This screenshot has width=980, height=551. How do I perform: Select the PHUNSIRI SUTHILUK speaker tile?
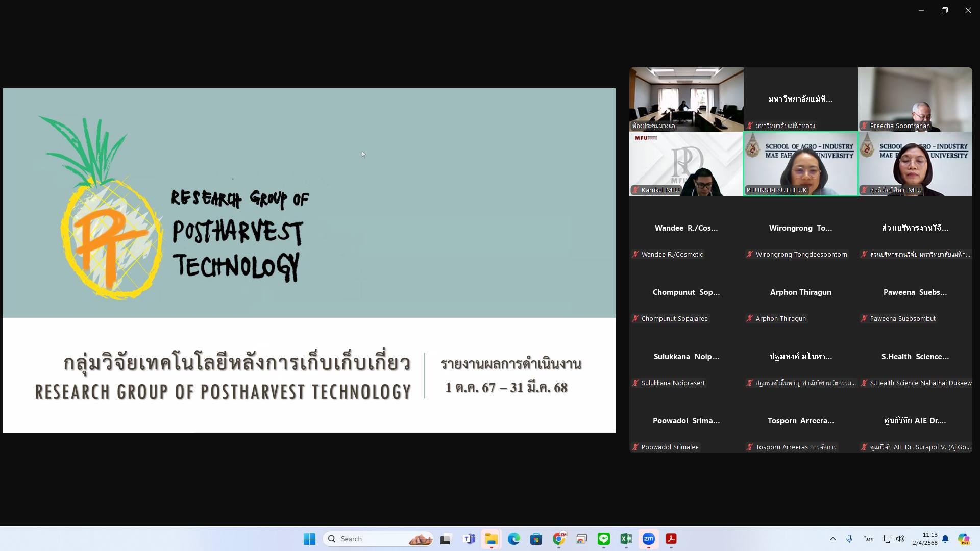click(801, 164)
